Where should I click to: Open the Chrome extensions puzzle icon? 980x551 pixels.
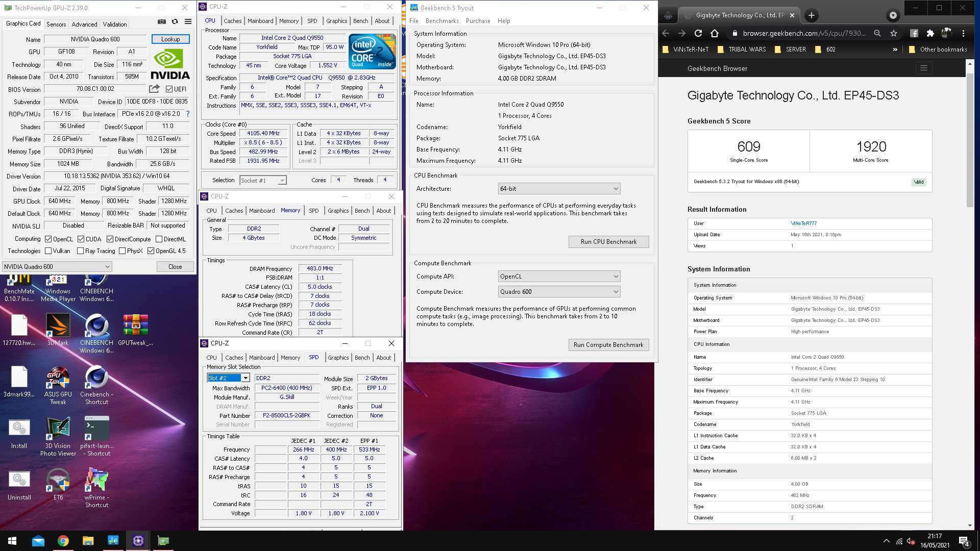pyautogui.click(x=930, y=33)
